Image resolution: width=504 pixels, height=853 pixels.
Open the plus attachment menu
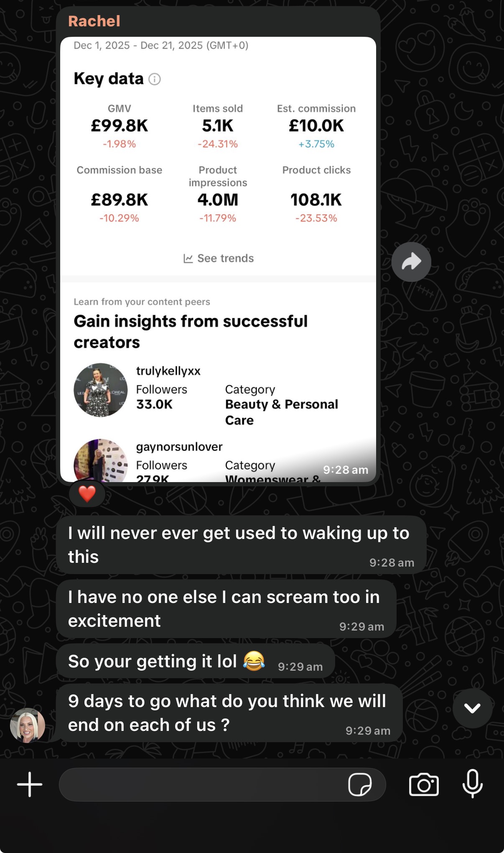click(x=30, y=784)
